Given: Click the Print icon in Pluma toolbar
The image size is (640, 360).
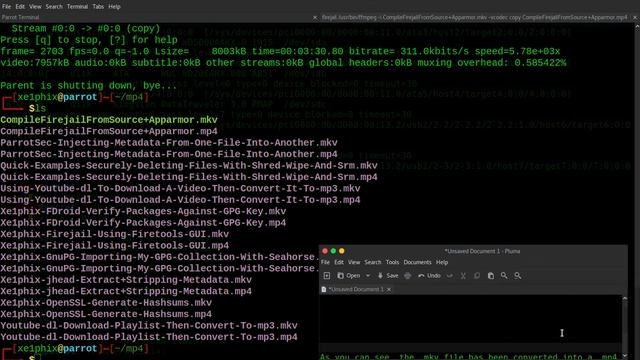Looking at the screenshot, I should coord(407,276).
